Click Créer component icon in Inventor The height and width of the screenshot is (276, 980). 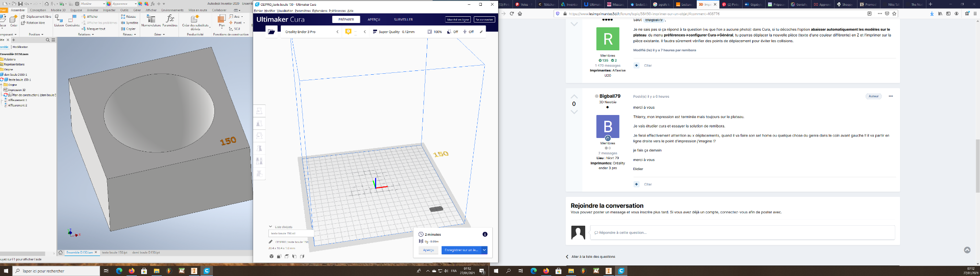coord(14,20)
